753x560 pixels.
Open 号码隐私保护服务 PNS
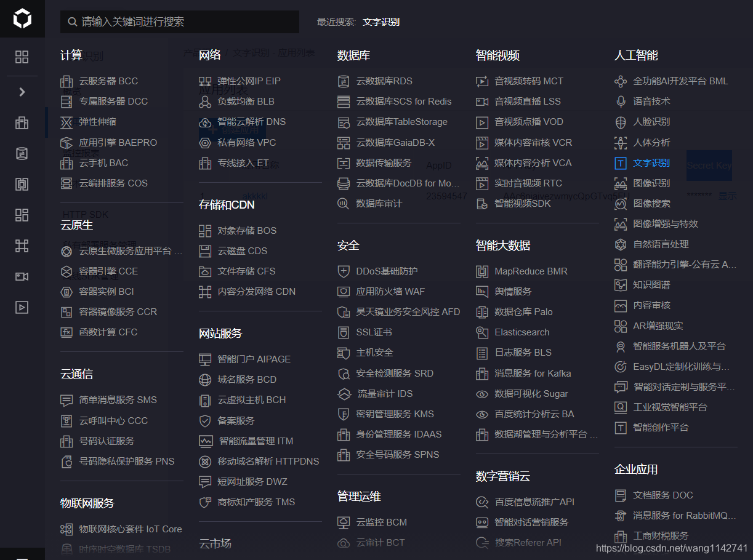[127, 462]
